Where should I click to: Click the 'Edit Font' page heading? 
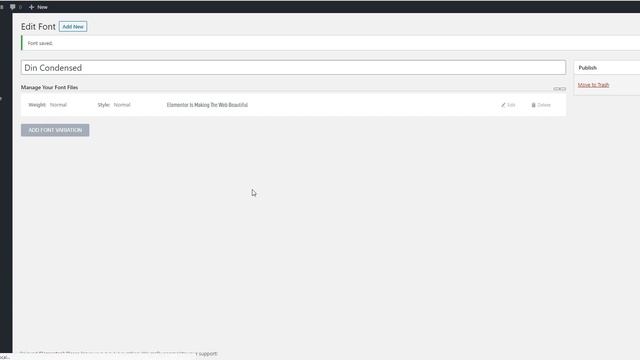(x=38, y=27)
